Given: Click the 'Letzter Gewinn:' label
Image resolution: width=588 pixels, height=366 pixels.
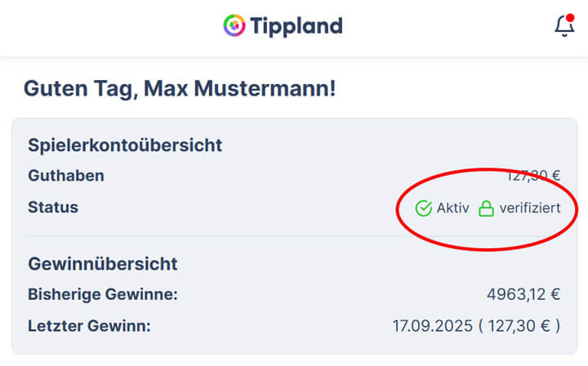Looking at the screenshot, I should tap(90, 326).
